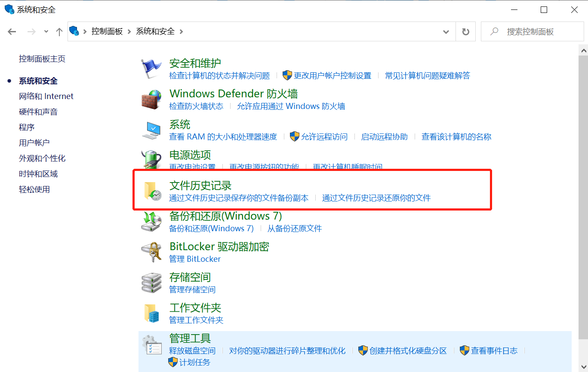The image size is (588, 372).
Task: Click 管理工作文件夹 link
Action: 196,320
